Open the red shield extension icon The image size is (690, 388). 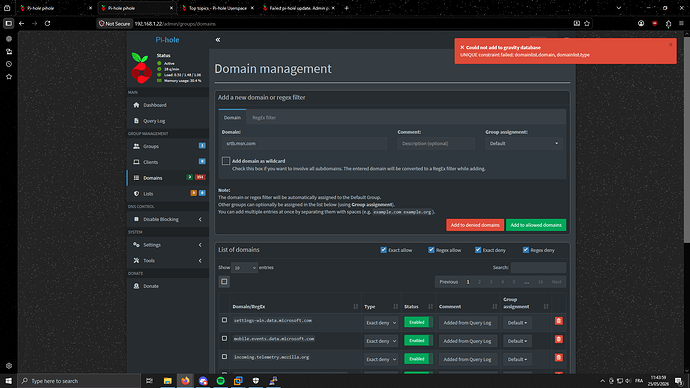[654, 24]
